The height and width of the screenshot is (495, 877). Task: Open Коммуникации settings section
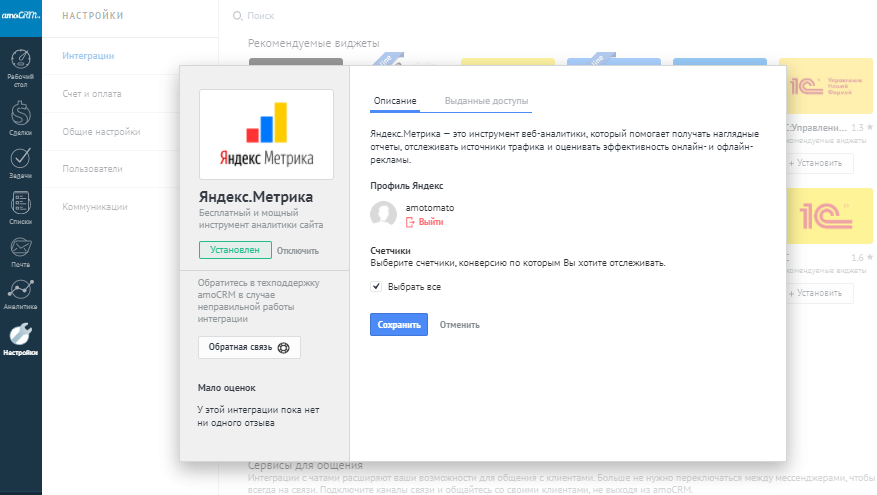95,207
